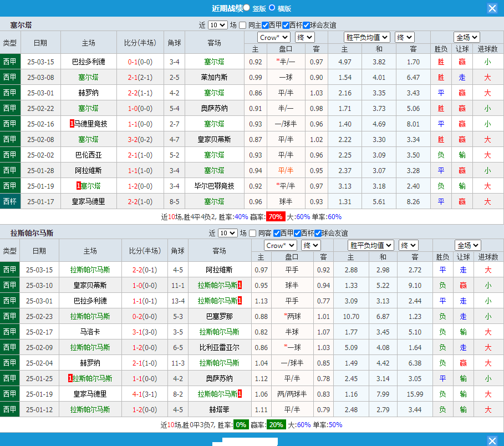Toggle 同主 checkbox in the 塞尔塔 section
504x446 pixels.
point(243,25)
